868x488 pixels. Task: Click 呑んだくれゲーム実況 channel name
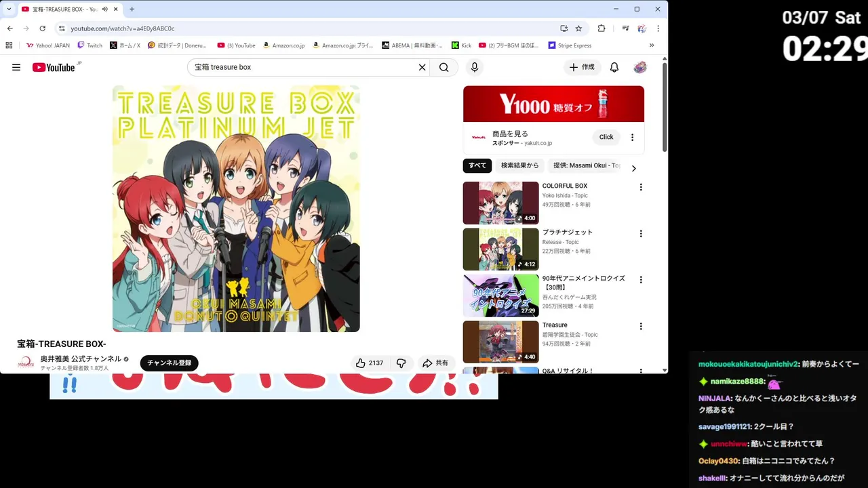click(569, 297)
